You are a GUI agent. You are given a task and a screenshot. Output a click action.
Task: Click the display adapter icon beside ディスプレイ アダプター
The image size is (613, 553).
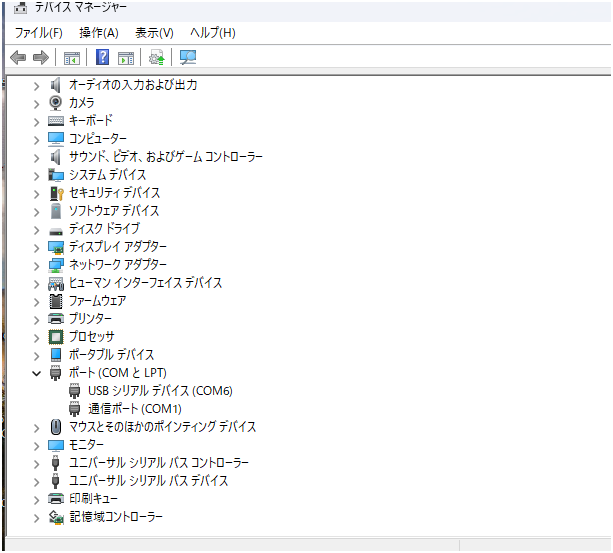(x=56, y=247)
